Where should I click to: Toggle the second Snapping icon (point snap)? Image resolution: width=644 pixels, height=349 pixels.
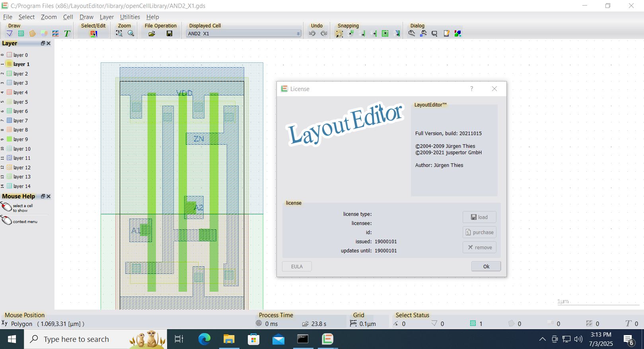(351, 34)
